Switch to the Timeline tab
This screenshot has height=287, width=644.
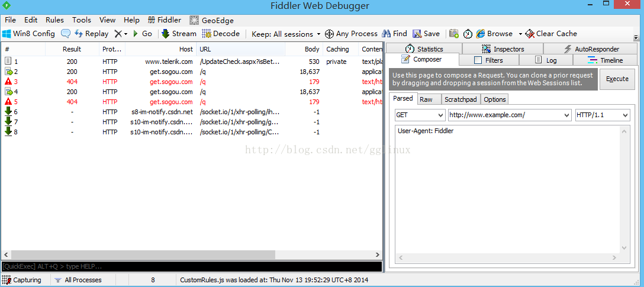tap(606, 60)
